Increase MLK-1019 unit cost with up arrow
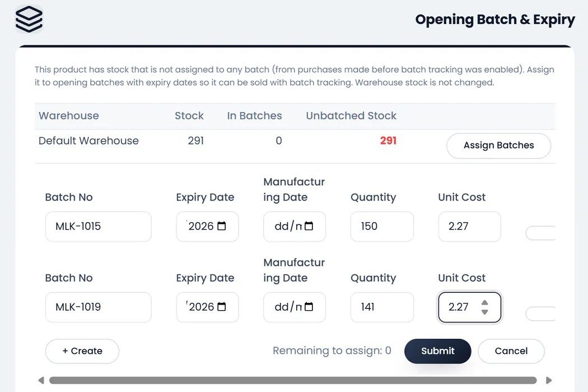The width and height of the screenshot is (588, 392). pos(484,303)
